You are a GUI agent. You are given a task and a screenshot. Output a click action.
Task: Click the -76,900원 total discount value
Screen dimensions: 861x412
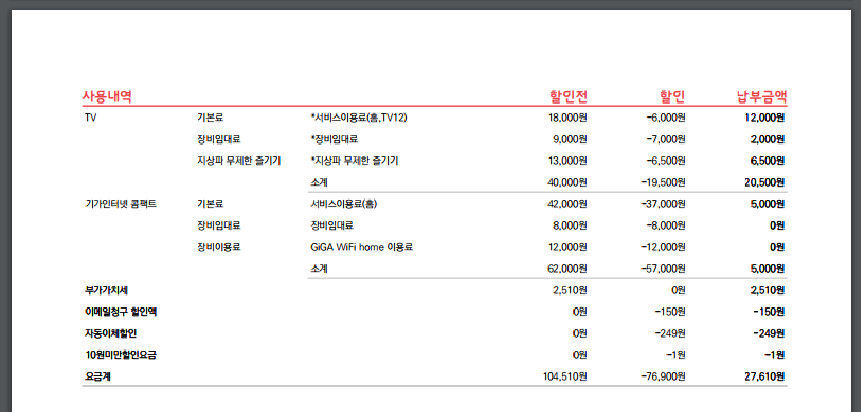coord(659,377)
